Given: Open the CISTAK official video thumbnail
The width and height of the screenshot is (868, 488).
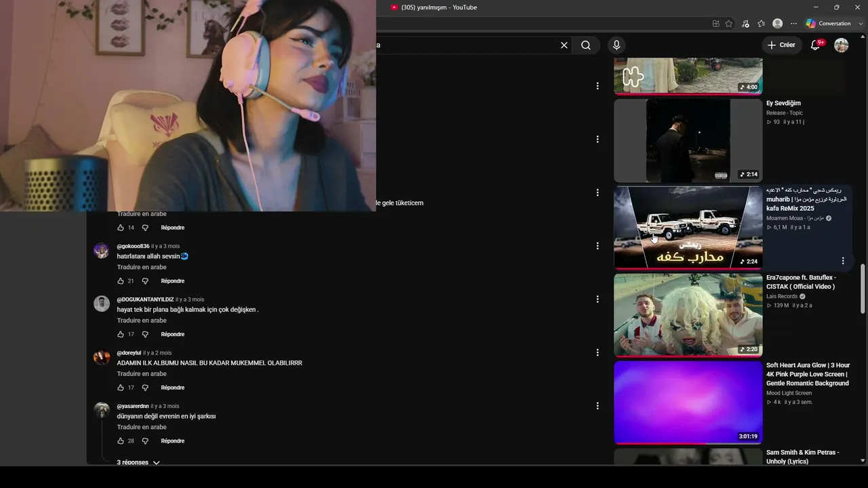Looking at the screenshot, I should pos(688,315).
